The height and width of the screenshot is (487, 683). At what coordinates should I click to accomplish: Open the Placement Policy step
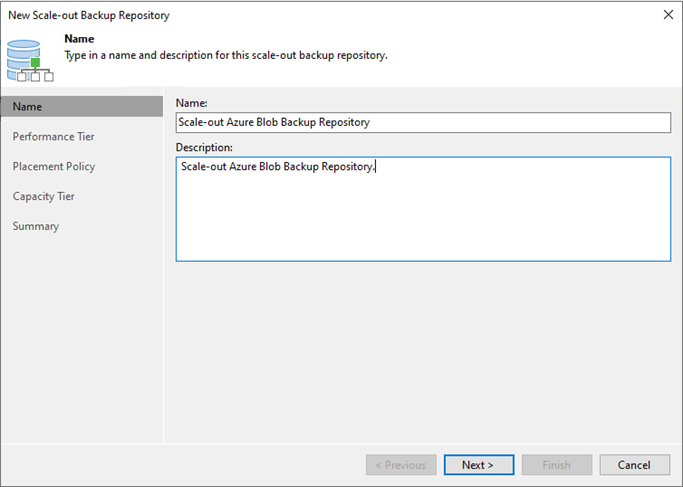(54, 167)
